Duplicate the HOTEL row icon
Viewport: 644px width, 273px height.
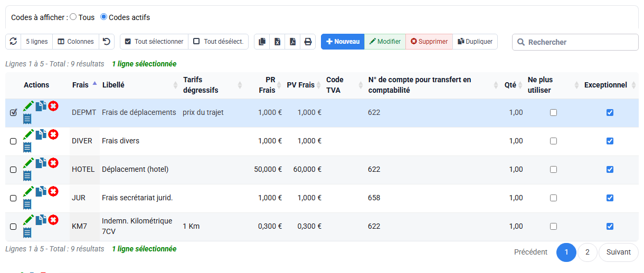click(x=41, y=163)
